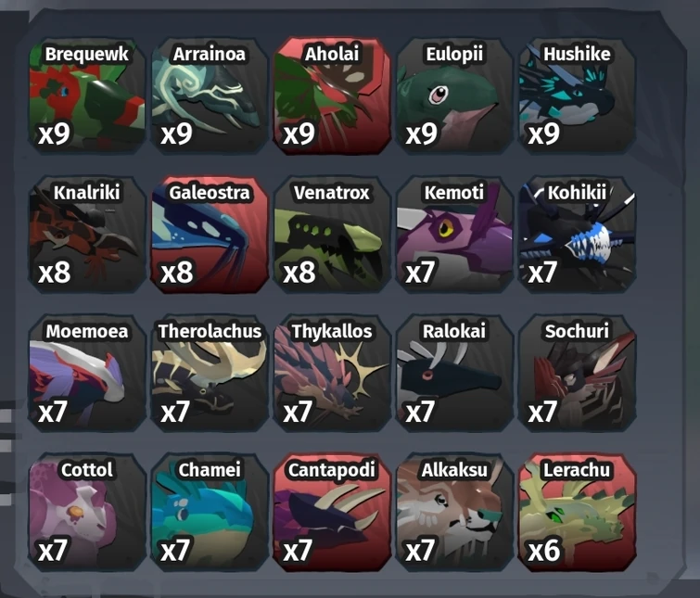Click the Eulopii creature icon
The image size is (700, 598).
point(454,95)
